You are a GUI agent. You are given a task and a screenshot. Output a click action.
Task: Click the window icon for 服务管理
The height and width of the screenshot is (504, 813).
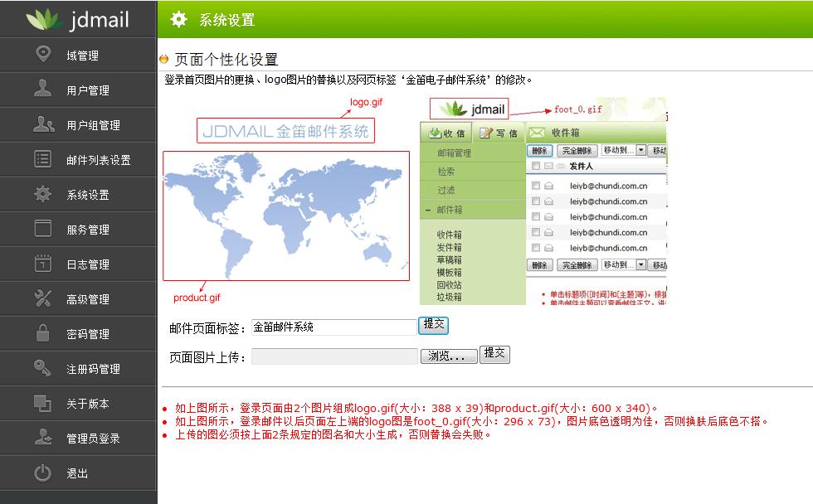[x=43, y=229]
